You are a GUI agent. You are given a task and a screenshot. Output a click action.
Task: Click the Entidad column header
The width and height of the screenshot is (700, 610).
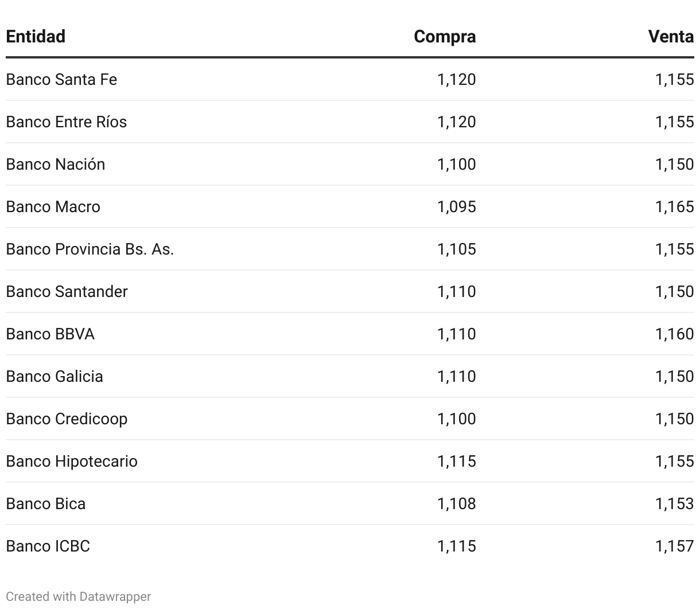pyautogui.click(x=36, y=37)
